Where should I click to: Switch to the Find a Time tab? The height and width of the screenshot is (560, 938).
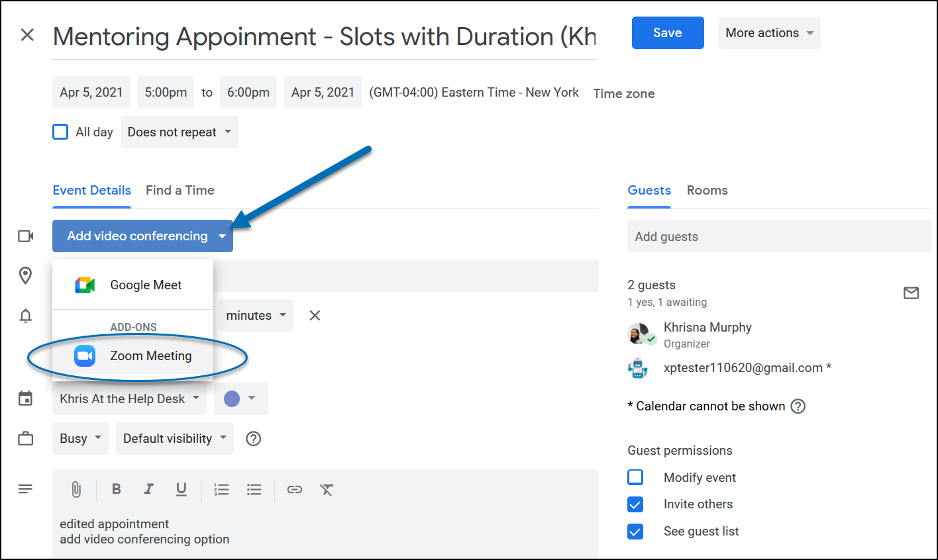click(180, 191)
